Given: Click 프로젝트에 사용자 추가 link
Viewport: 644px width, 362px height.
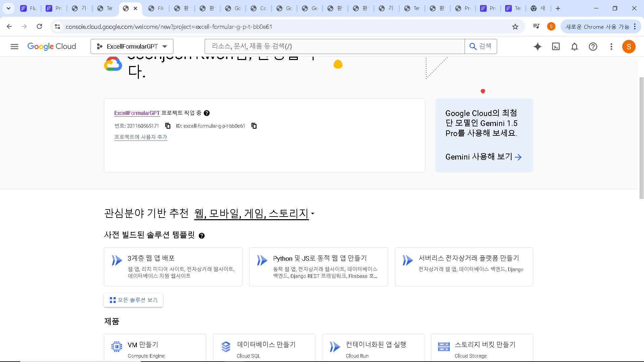Looking at the screenshot, I should [141, 137].
